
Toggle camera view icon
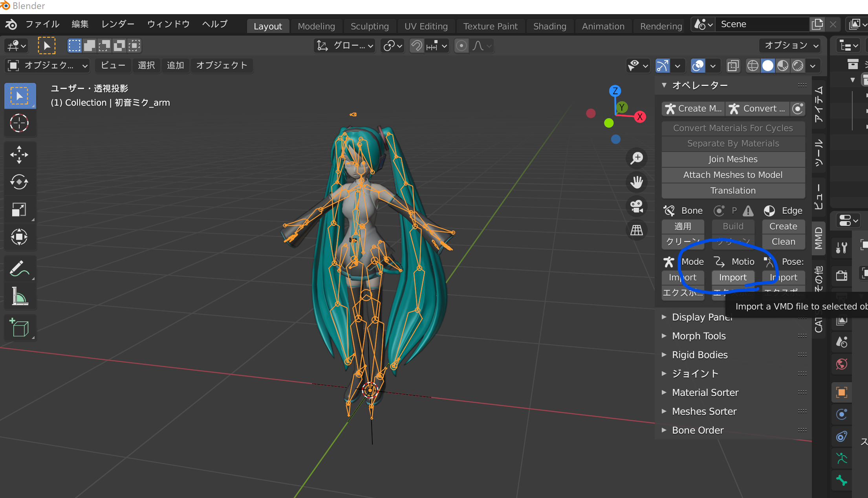coord(636,206)
